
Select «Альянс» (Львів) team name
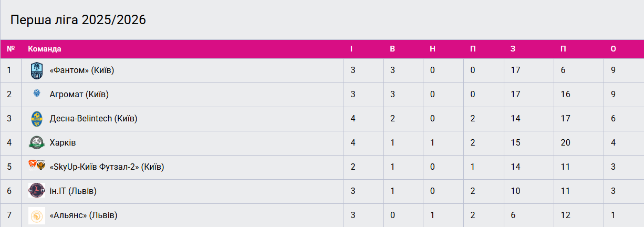coord(83,215)
